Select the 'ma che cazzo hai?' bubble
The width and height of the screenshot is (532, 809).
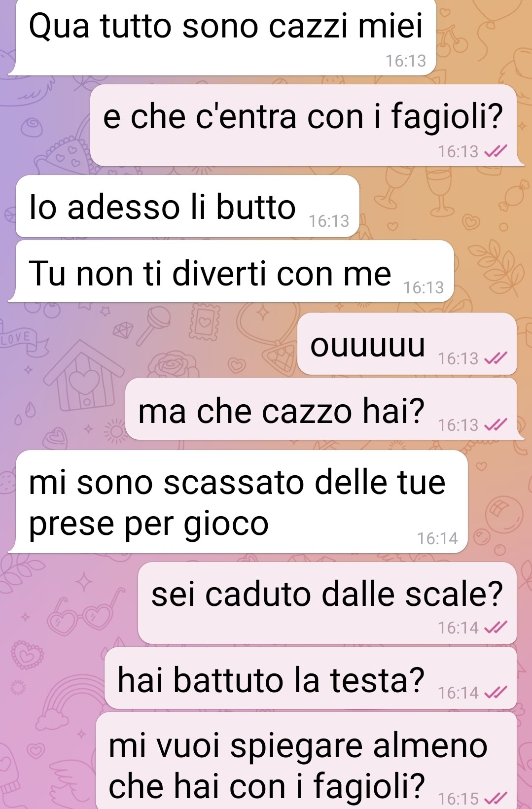pyautogui.click(x=323, y=409)
